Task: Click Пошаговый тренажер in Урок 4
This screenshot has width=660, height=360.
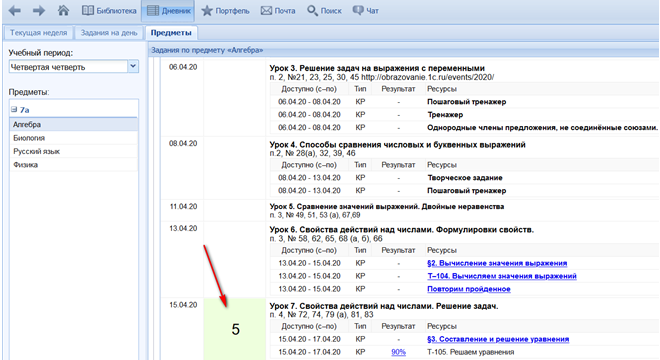Action: click(x=466, y=191)
